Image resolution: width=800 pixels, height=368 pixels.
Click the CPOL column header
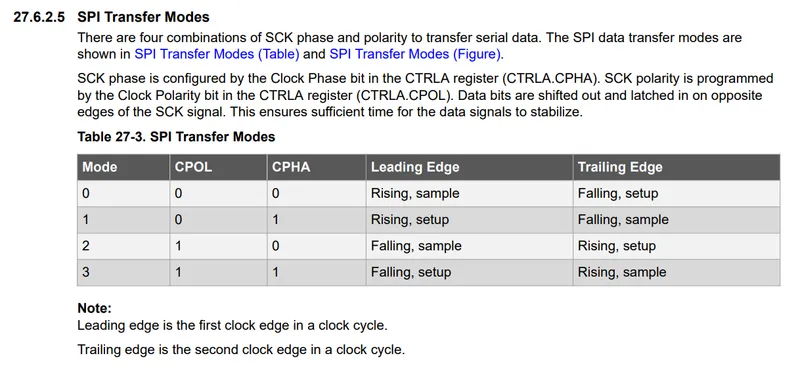tap(218, 167)
